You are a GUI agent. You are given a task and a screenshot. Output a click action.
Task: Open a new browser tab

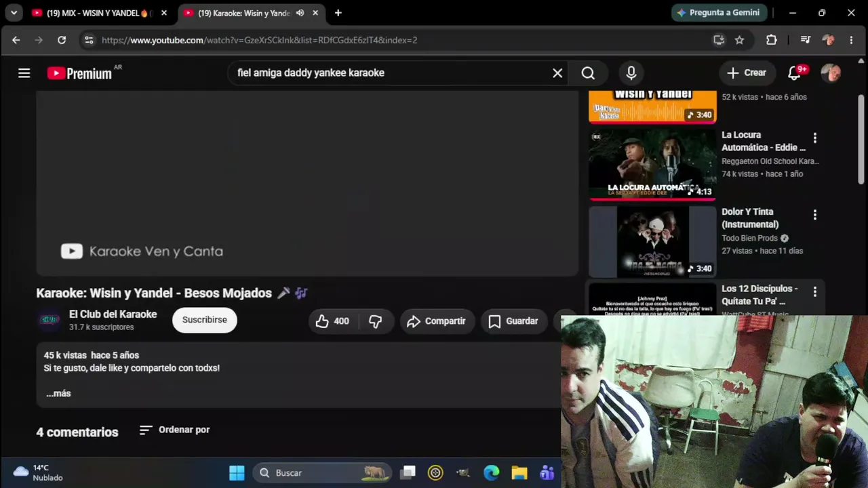coord(338,13)
